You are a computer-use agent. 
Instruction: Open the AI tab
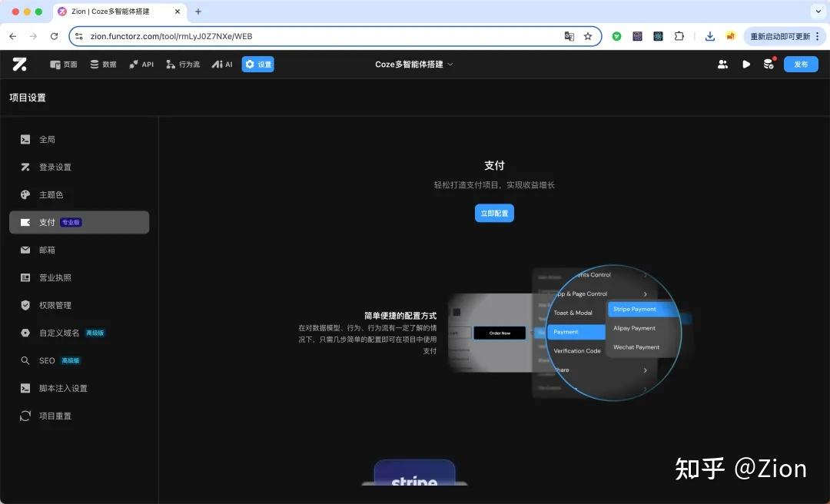(222, 65)
